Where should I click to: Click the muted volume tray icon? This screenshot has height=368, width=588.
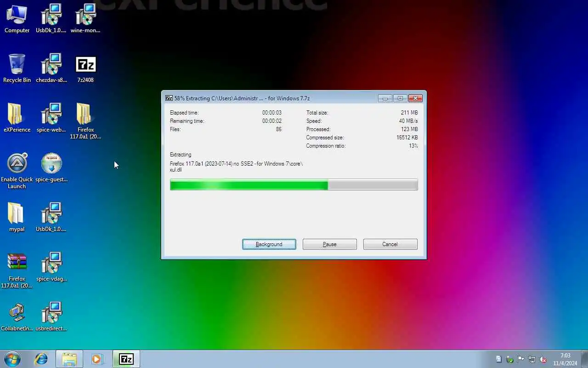coord(543,359)
